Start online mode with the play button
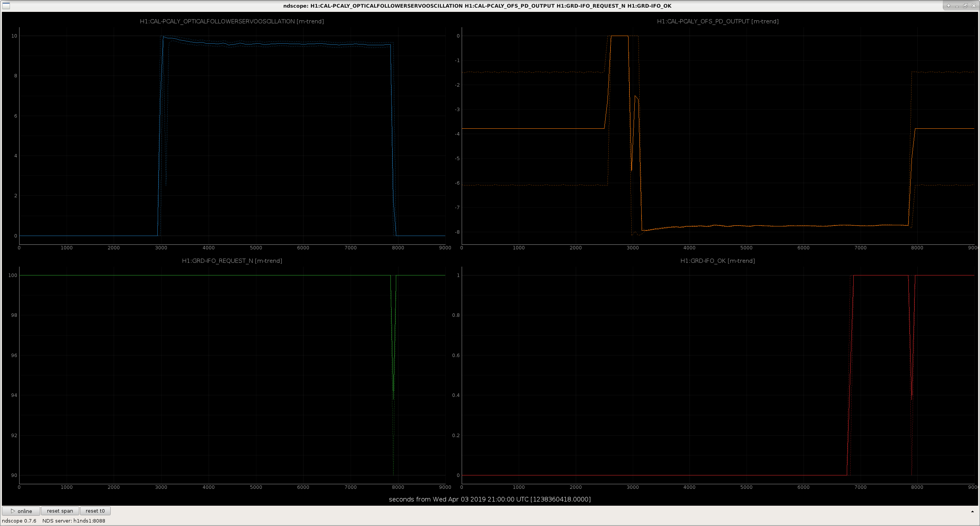Image resolution: width=980 pixels, height=526 pixels. 21,511
